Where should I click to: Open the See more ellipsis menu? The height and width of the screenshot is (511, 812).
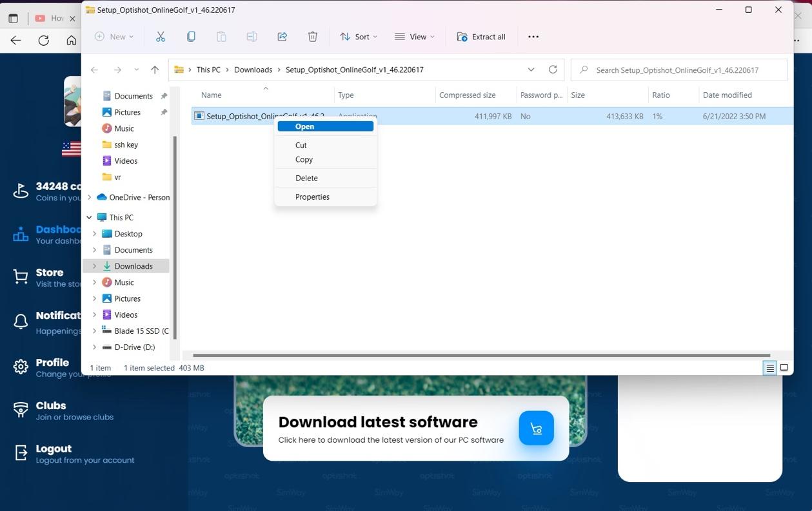pyautogui.click(x=533, y=37)
